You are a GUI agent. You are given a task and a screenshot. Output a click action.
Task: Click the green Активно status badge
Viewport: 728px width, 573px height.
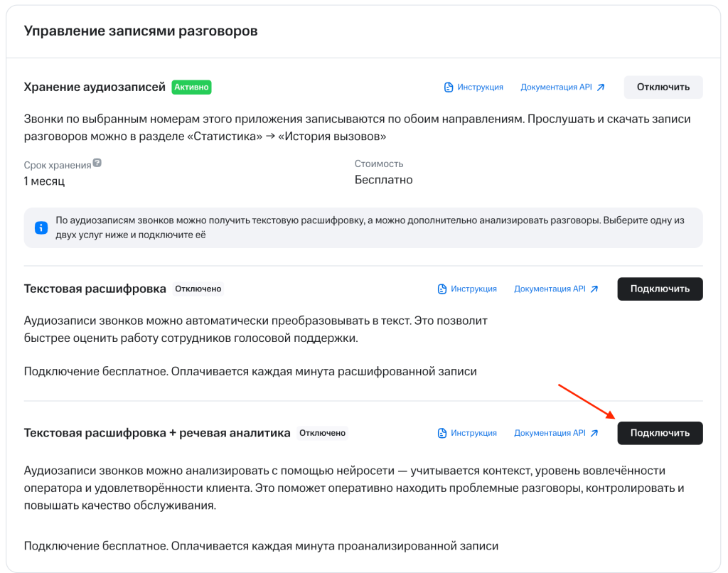[x=191, y=87]
